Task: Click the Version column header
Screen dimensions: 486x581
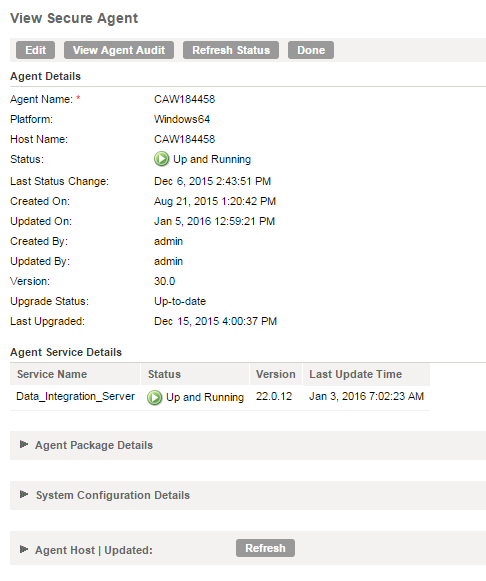Action: (276, 374)
